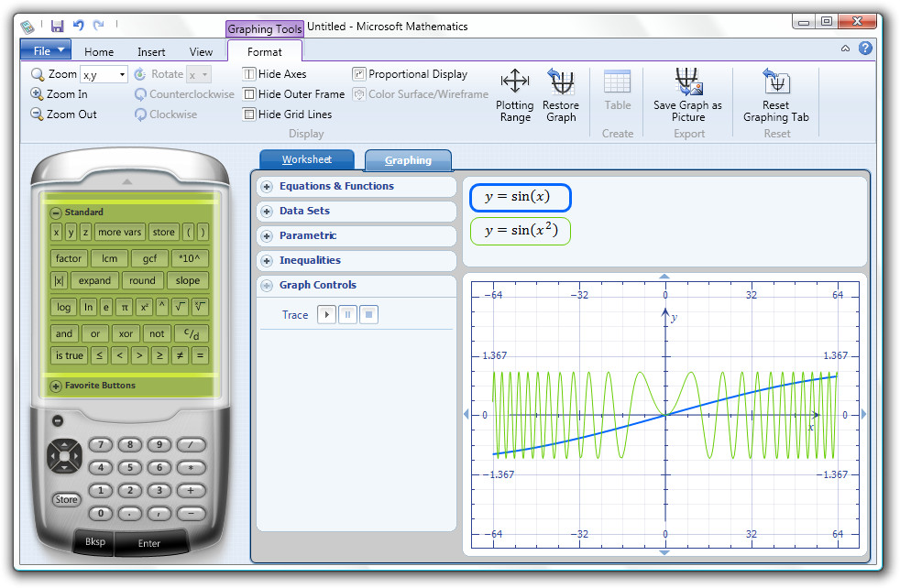Screen dimensions: 900x588
Task: Expand Data Sets section
Action: click(x=267, y=211)
